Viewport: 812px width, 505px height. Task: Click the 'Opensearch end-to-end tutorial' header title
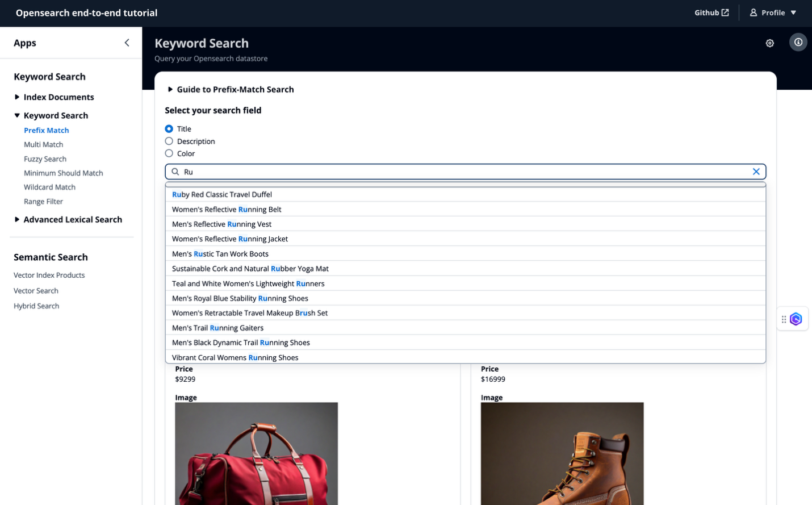[87, 12]
